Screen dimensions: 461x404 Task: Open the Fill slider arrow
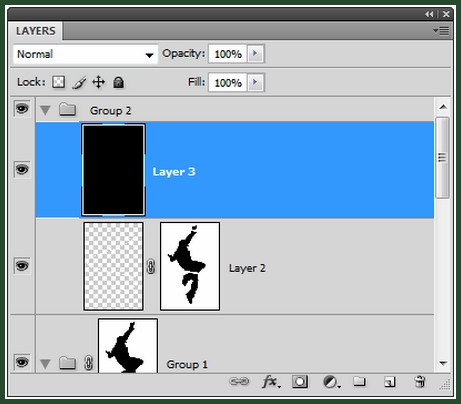(x=255, y=82)
